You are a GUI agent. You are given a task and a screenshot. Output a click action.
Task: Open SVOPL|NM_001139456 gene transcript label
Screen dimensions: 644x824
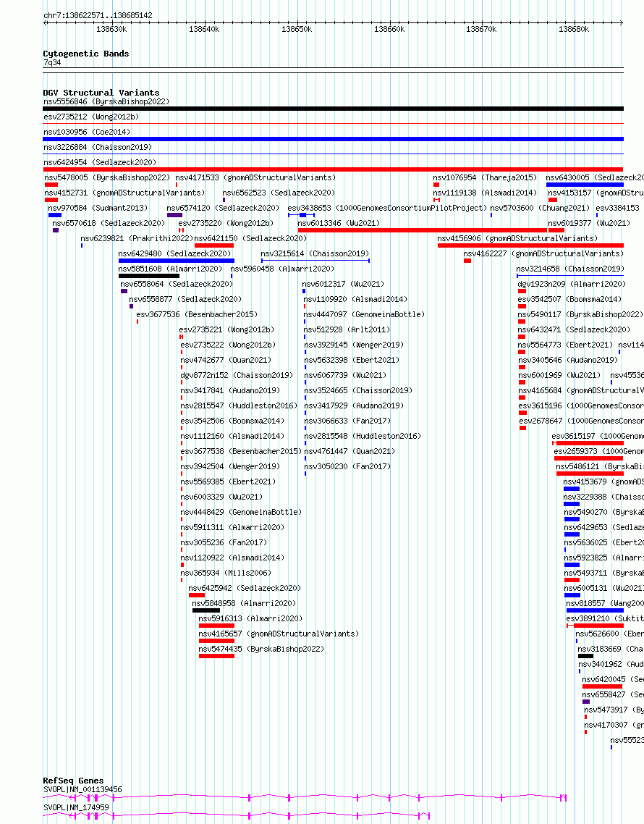coord(82,789)
